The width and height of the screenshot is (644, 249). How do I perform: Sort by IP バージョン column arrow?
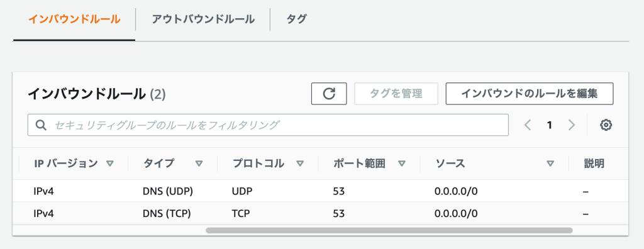coord(109,163)
